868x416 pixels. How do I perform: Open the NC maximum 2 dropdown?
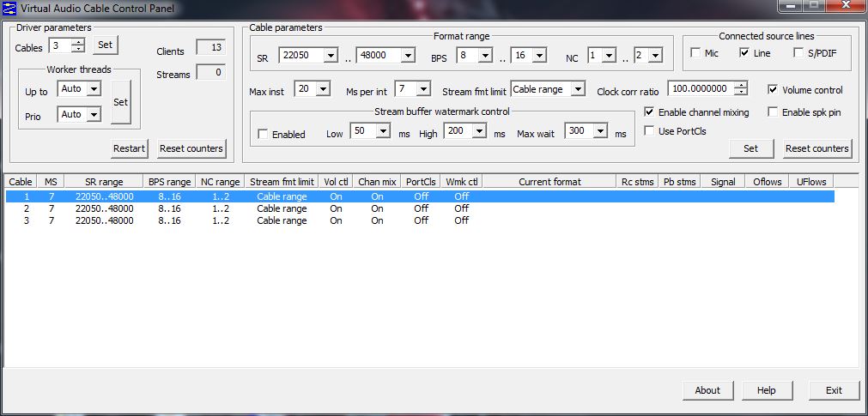[x=655, y=55]
